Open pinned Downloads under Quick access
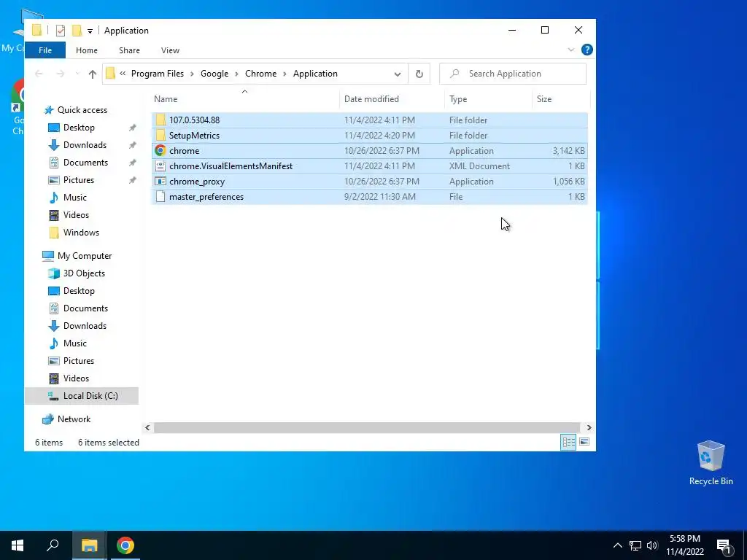Screen dimensions: 747x560 (x=85, y=145)
